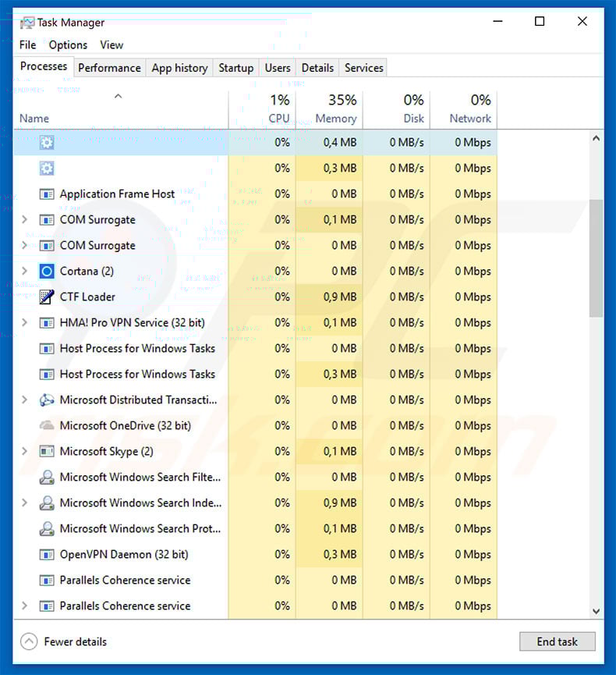The height and width of the screenshot is (675, 616).
Task: Toggle sort direction arrow above Name column
Action: (118, 97)
